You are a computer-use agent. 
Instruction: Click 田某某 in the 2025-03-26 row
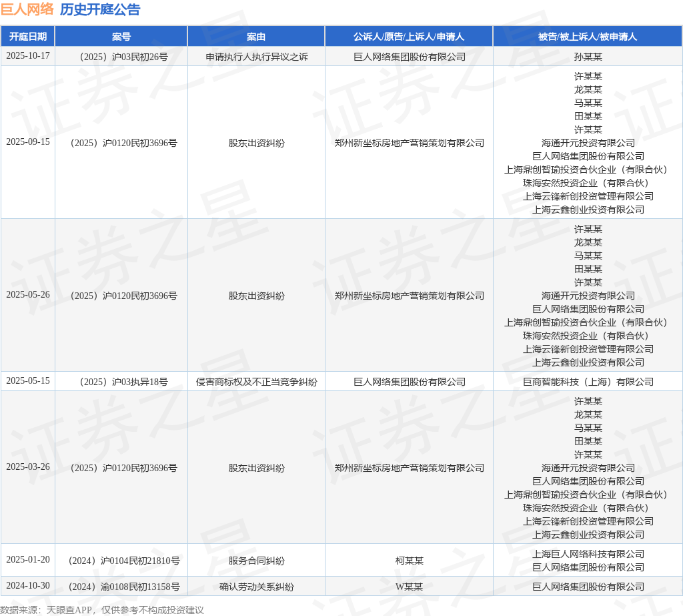(x=588, y=441)
